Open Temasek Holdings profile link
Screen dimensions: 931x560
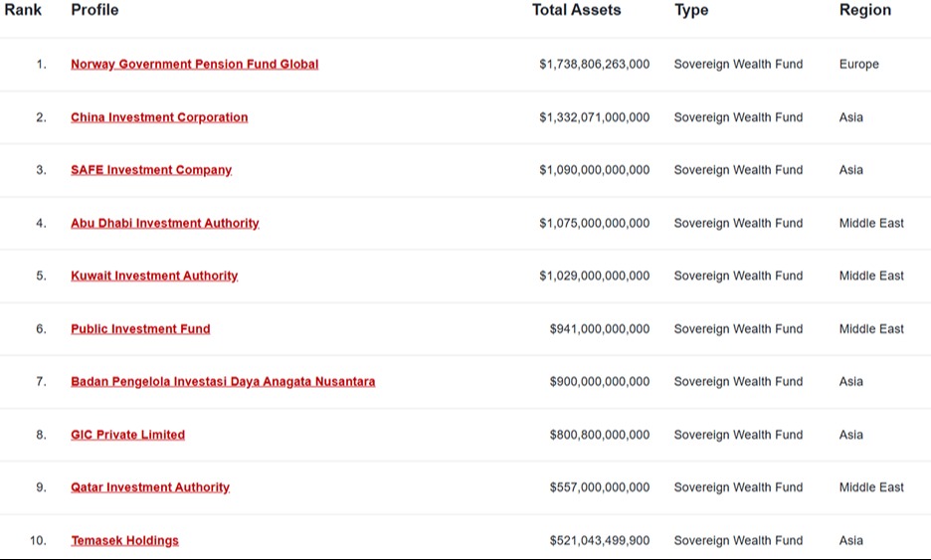coord(124,541)
